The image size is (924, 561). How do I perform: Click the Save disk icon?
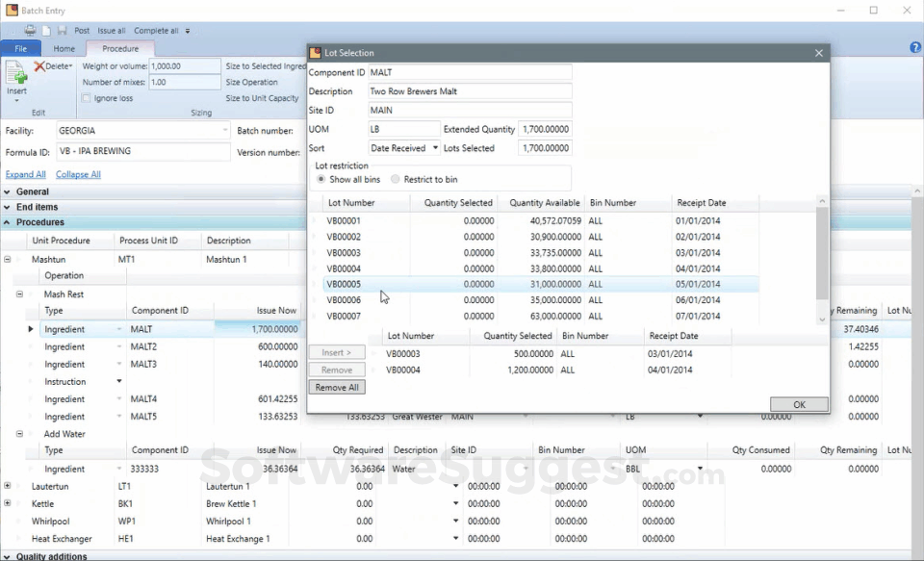[62, 31]
